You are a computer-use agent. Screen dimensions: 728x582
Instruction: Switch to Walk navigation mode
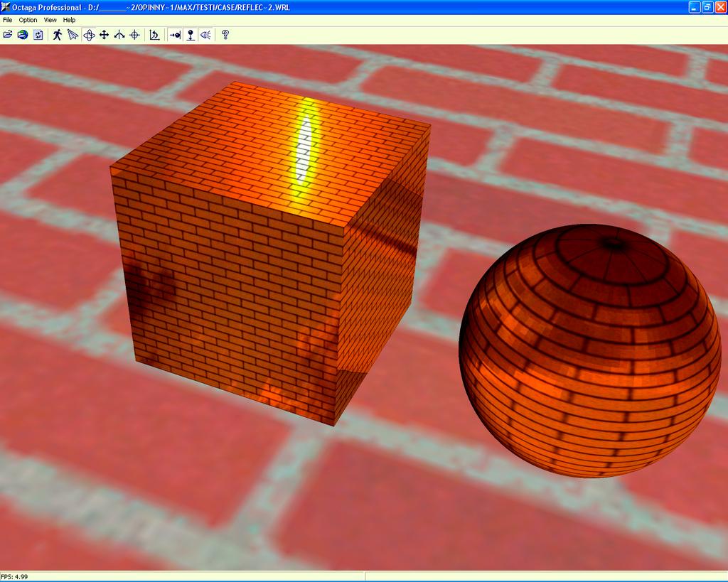[x=58, y=35]
